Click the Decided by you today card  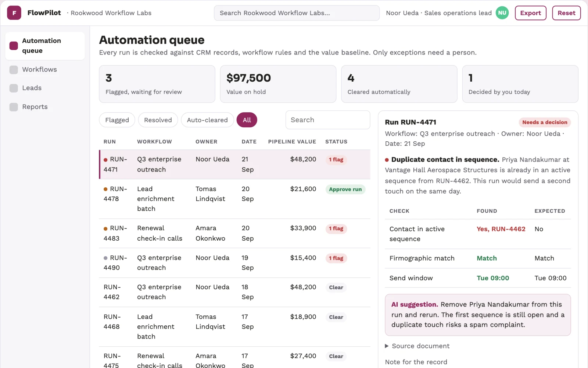tap(520, 84)
